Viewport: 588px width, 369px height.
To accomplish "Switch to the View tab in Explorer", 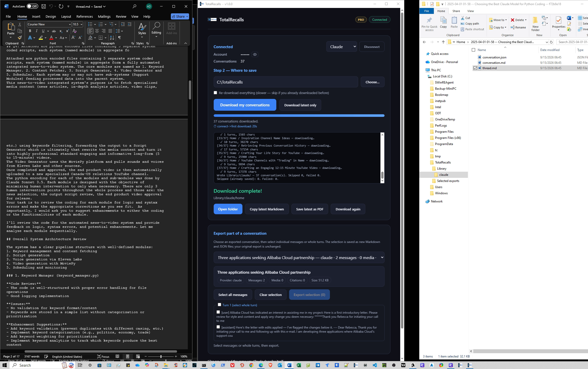I will [471, 11].
